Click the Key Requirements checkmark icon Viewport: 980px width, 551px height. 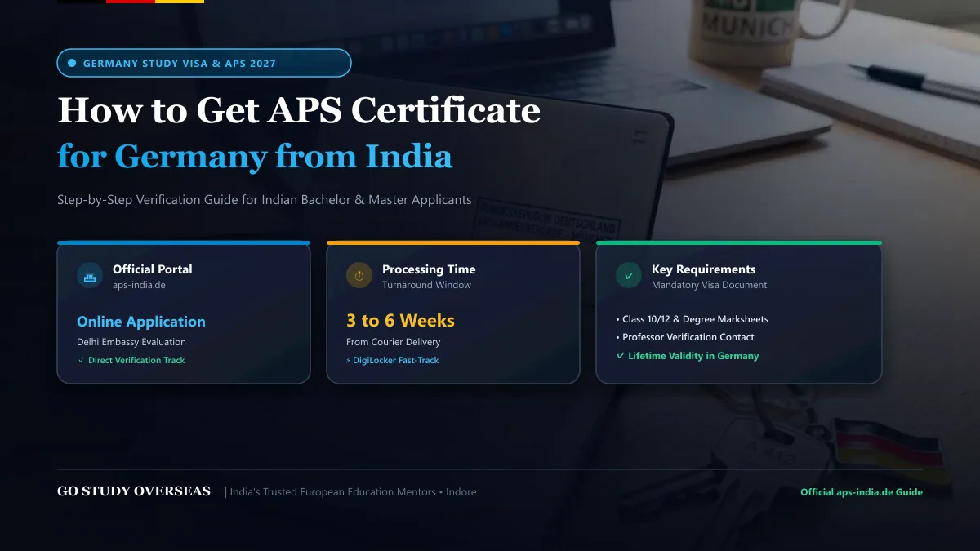point(629,276)
